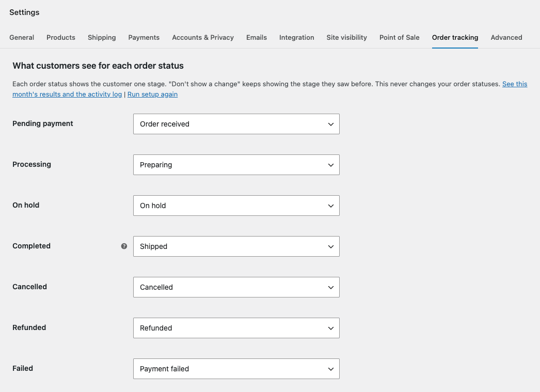
Task: Open the Integration tab
Action: click(296, 38)
